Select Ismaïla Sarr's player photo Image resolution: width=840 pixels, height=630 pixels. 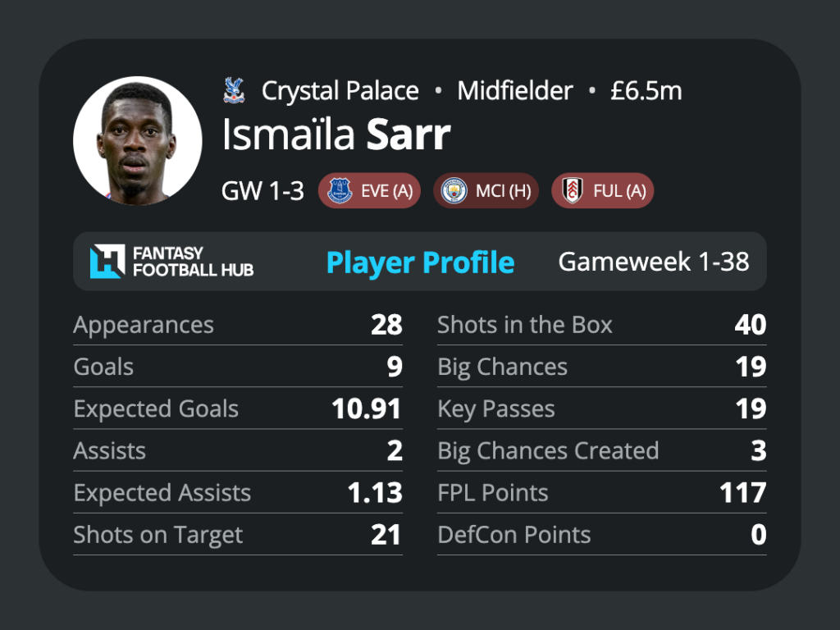138,141
